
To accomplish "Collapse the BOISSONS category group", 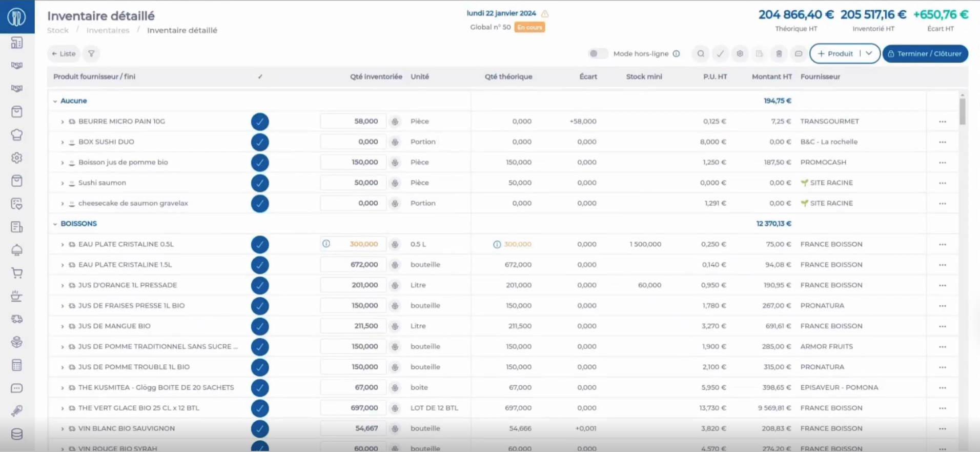I will tap(55, 224).
